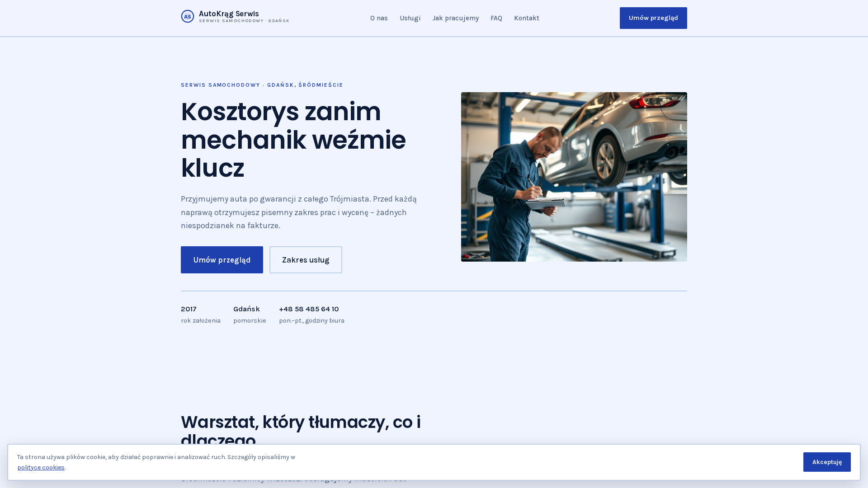The image size is (868, 488).
Task: Open the Usługi menu item
Action: click(x=410, y=18)
